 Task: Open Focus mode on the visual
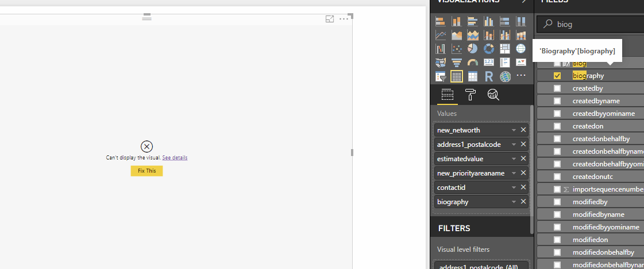[329, 19]
